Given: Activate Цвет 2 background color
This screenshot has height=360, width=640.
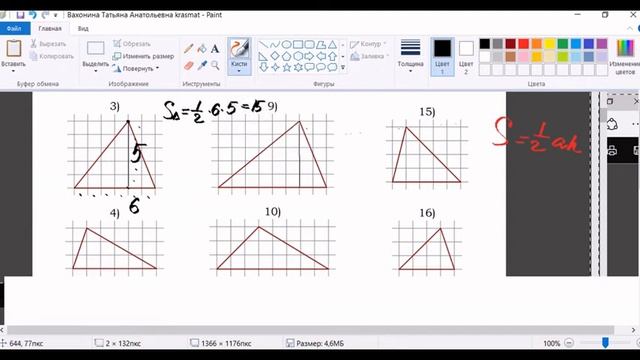Looking at the screenshot, I should (466, 56).
